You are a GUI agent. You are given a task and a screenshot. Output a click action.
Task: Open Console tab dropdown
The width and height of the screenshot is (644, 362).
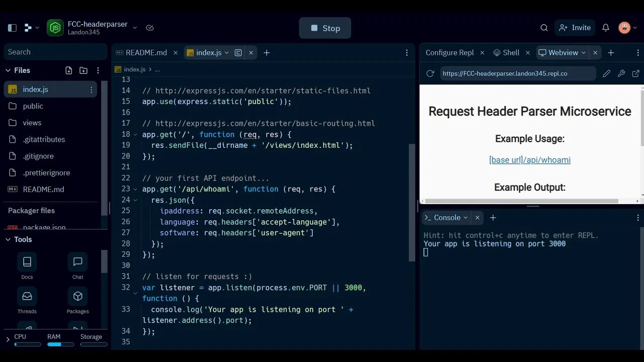tap(465, 217)
